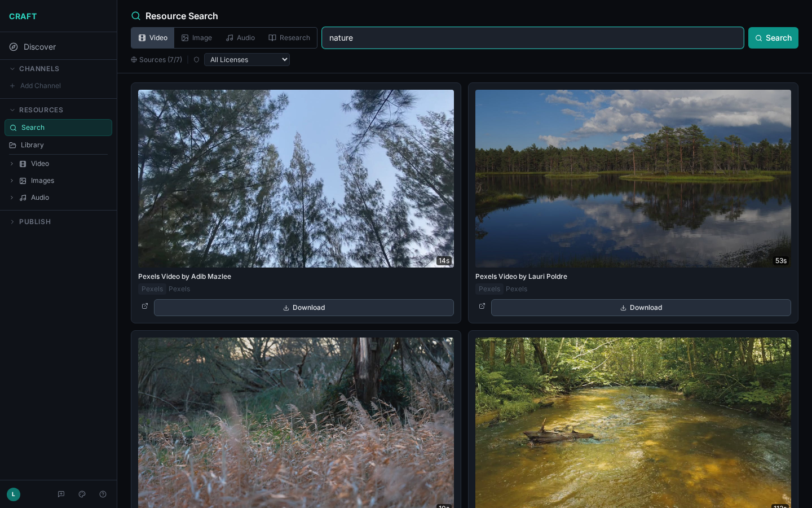The height and width of the screenshot is (508, 812).
Task: Click the help question mark icon
Action: pyautogui.click(x=103, y=494)
